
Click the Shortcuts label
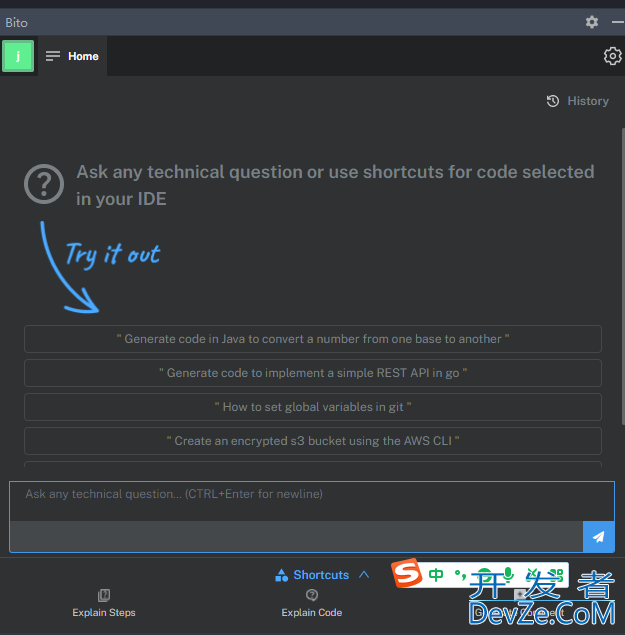(321, 575)
